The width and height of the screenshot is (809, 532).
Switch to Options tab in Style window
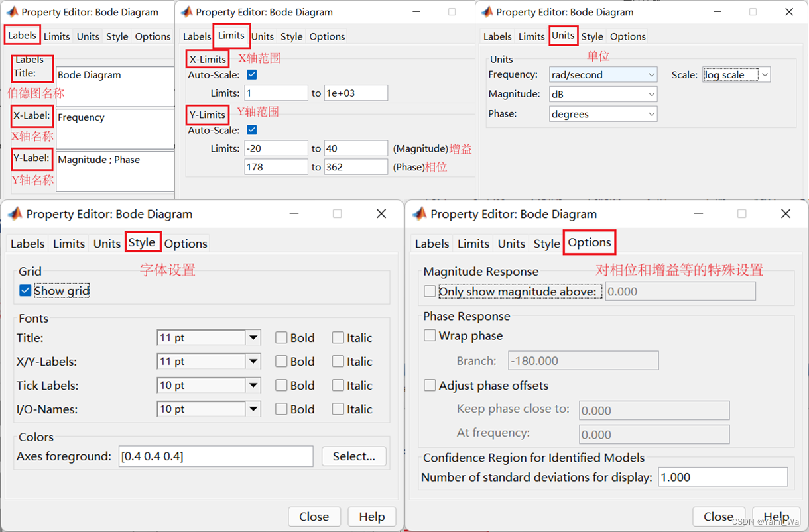(x=186, y=244)
